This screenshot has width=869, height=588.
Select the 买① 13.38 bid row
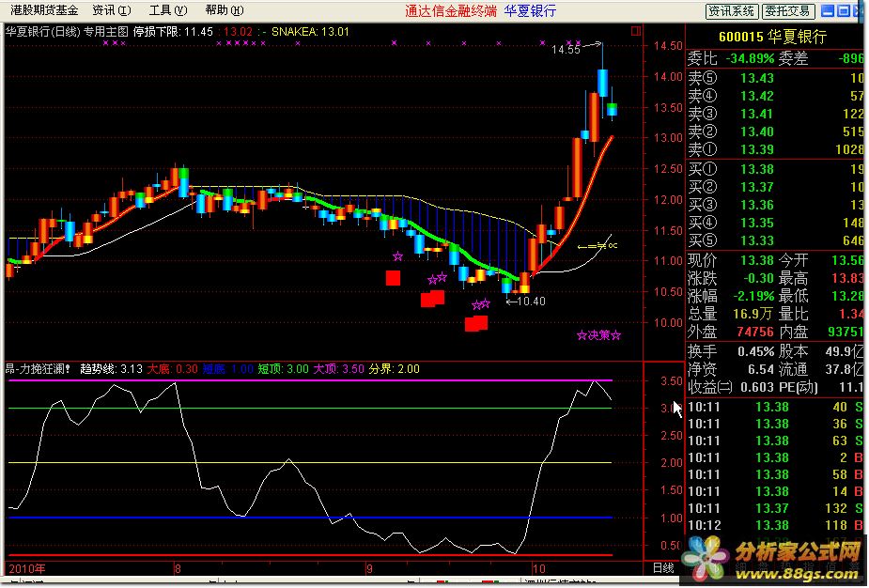(x=776, y=169)
